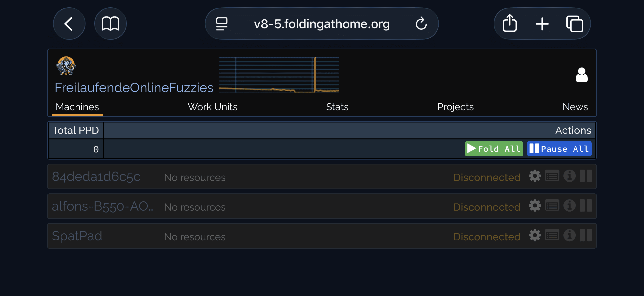Viewport: 644px width, 296px height.
Task: Open settings gear for SpatPad machine
Action: pyautogui.click(x=534, y=236)
